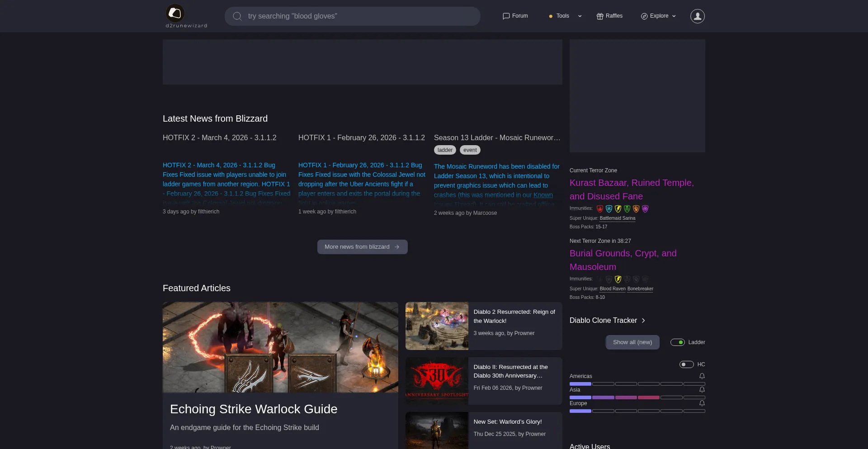Click chevron next to Diablo Clone Tracker
This screenshot has width=868, height=449.
coord(643,321)
